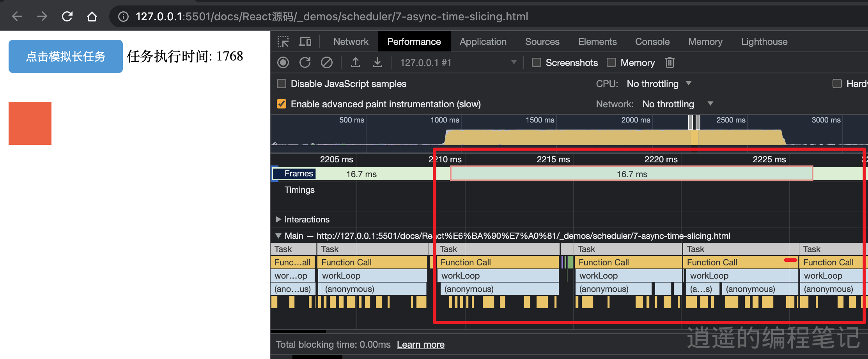The image size is (868, 359).
Task: Open the browser home page
Action: (92, 16)
